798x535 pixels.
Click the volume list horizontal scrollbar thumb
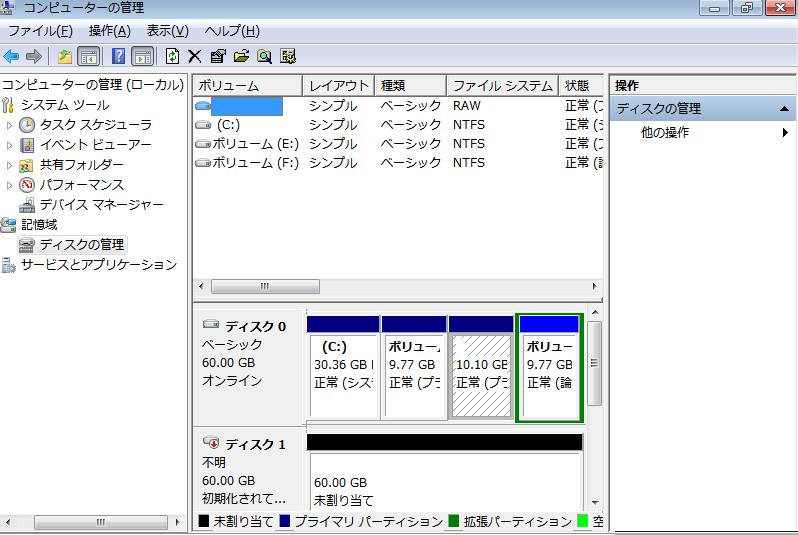265,287
